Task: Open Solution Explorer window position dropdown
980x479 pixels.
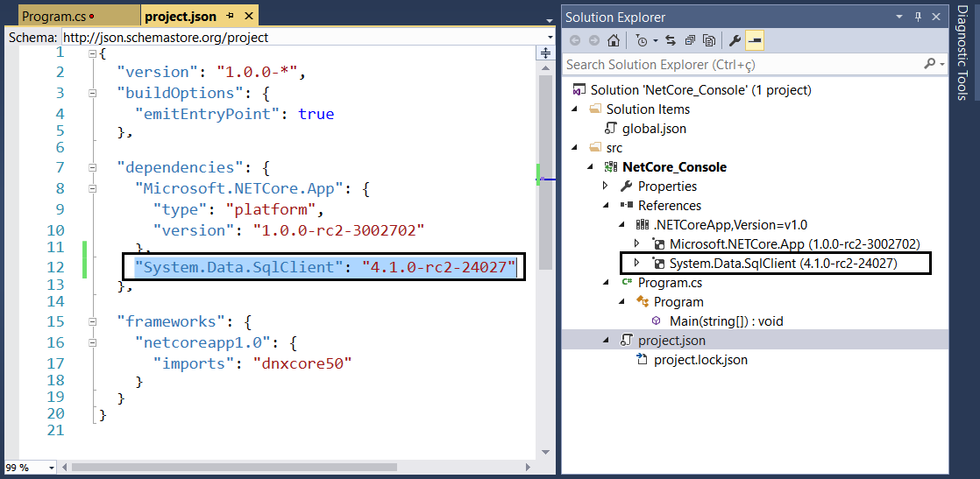Action: [x=898, y=17]
